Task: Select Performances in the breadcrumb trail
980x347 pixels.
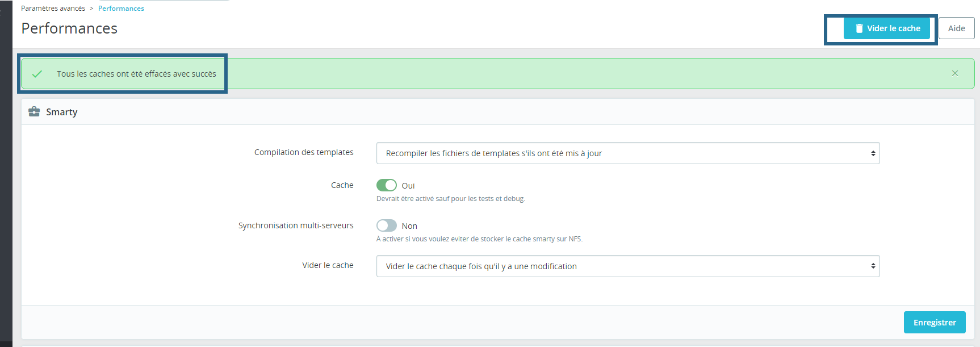Action: (x=121, y=8)
